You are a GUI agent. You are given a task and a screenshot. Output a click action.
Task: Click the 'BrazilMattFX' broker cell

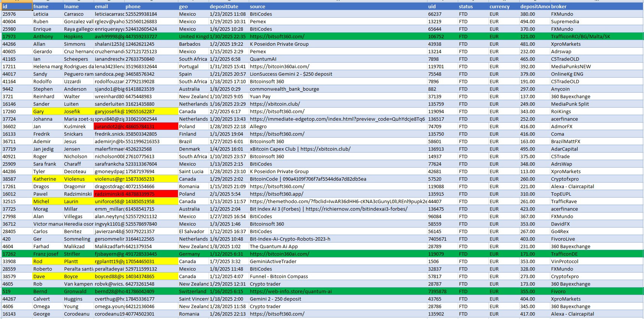click(x=565, y=141)
